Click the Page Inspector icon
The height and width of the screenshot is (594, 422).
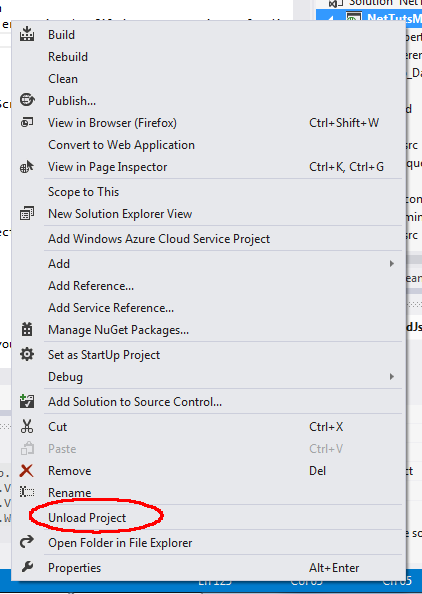click(x=27, y=166)
